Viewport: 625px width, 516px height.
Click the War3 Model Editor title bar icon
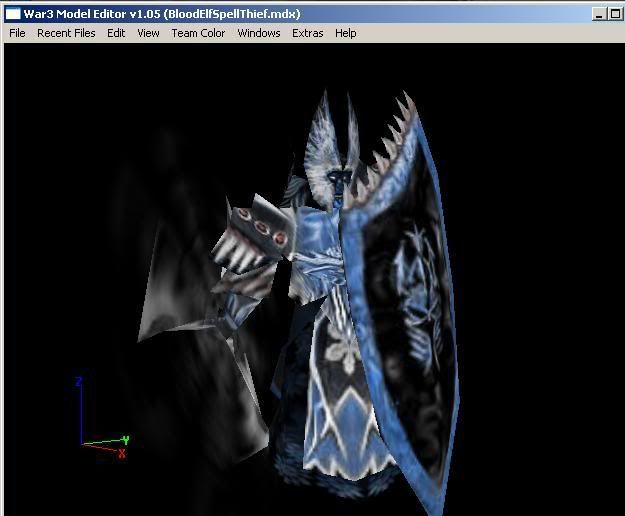(13, 14)
